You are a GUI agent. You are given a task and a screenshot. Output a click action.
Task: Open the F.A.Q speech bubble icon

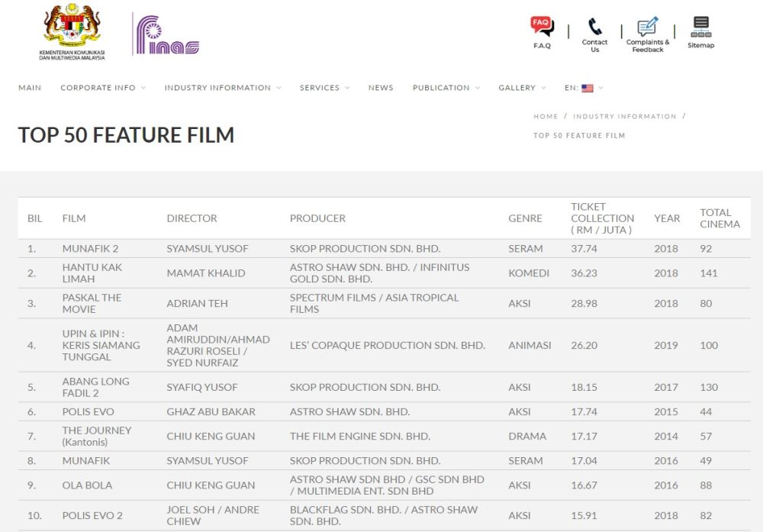click(540, 24)
